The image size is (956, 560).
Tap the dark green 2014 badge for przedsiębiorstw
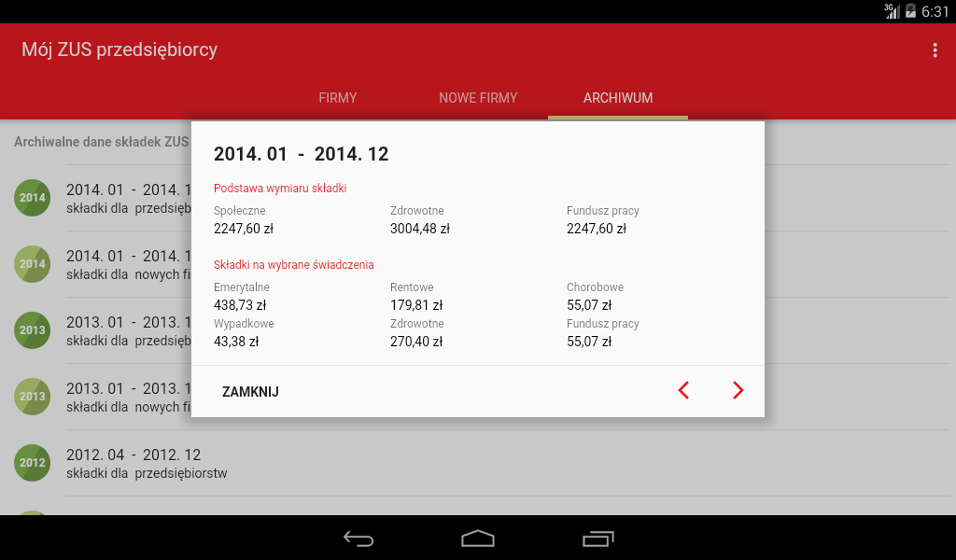click(x=33, y=198)
